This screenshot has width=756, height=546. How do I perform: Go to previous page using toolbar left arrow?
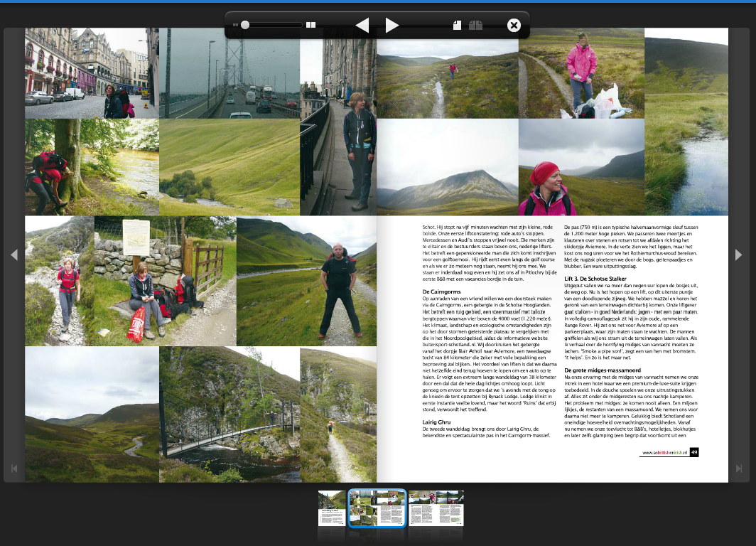[362, 26]
